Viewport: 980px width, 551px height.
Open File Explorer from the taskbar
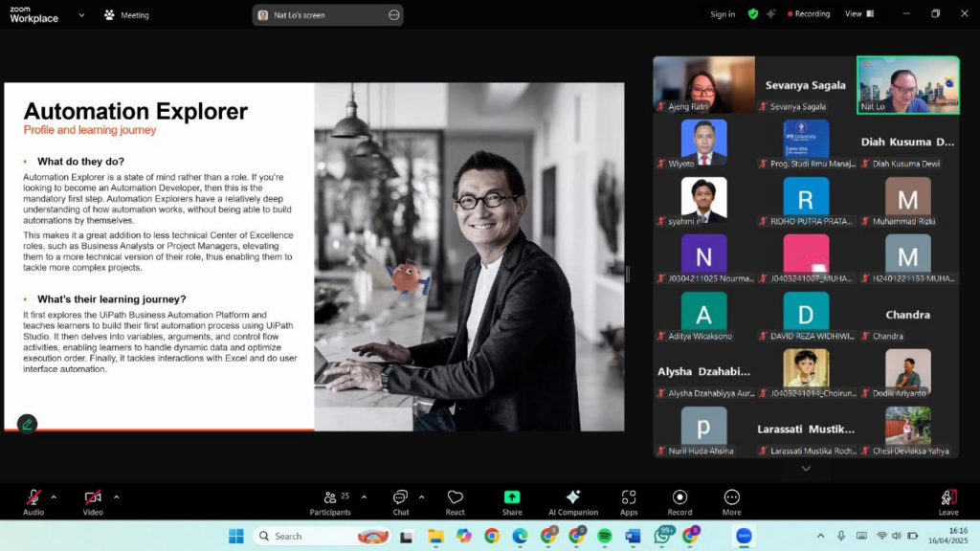(x=435, y=536)
